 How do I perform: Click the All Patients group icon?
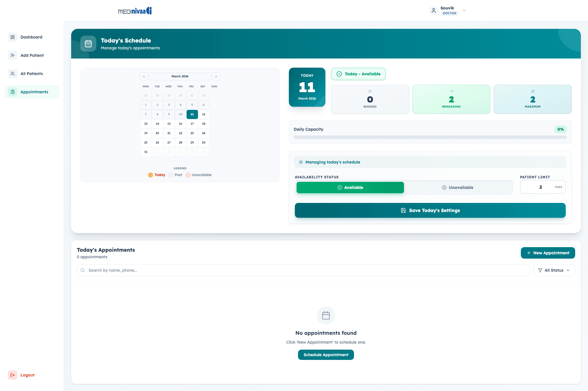[13, 74]
